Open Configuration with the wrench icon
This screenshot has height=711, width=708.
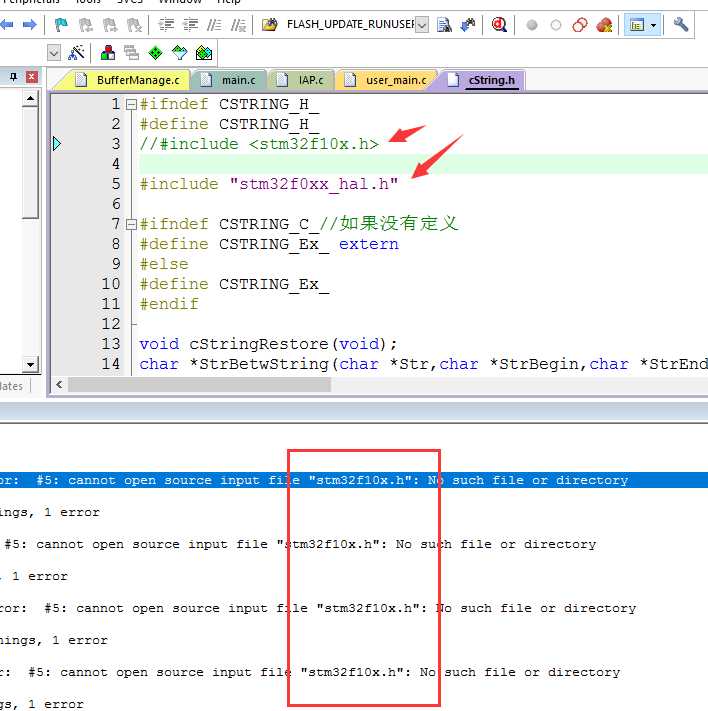tap(680, 24)
